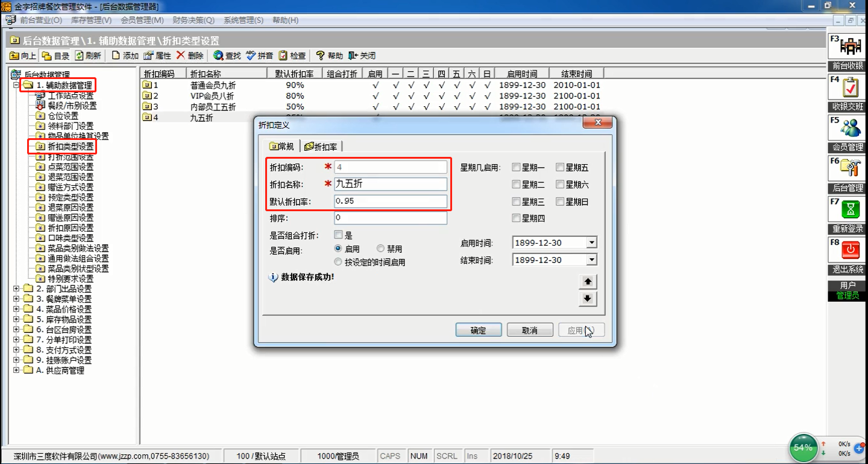Click the green 54% network monitor widget
This screenshot has height=464, width=868.
[x=803, y=448]
